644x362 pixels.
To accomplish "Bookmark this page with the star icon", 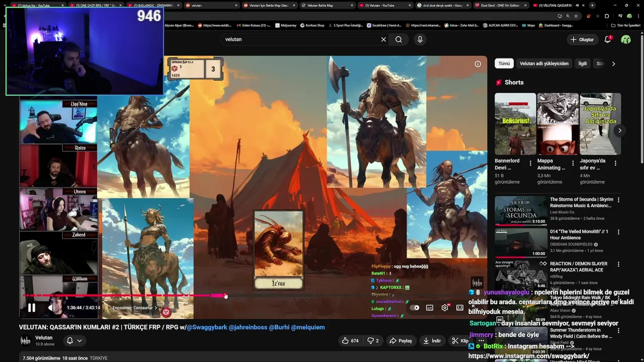I will pos(576,16).
